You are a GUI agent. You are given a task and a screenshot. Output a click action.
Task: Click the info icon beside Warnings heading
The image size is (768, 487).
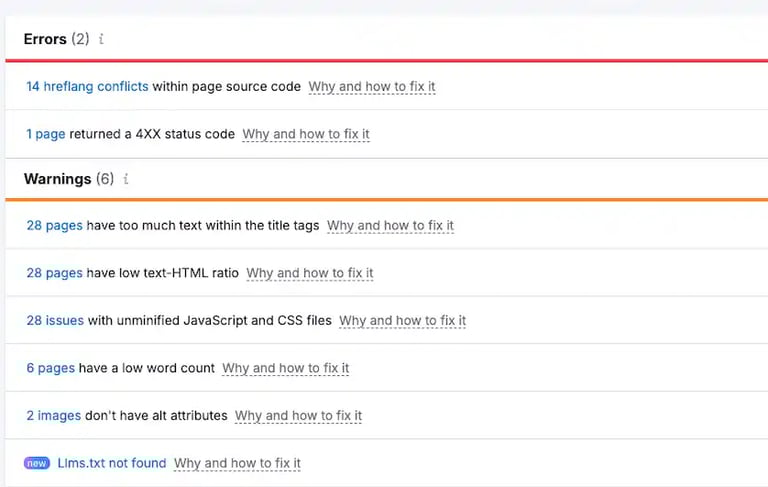[x=126, y=179]
